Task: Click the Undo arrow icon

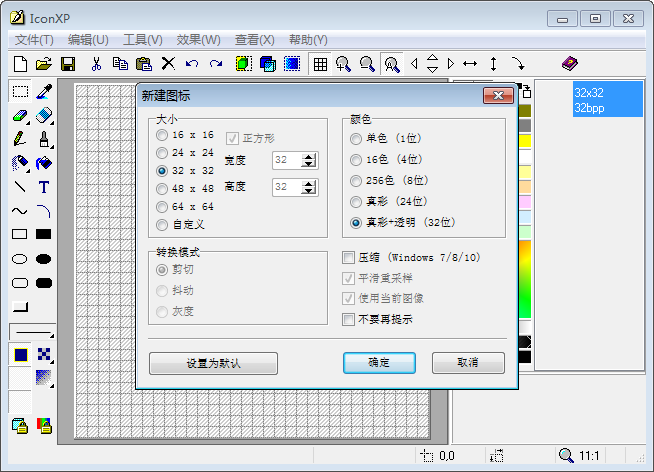Action: pyautogui.click(x=192, y=64)
